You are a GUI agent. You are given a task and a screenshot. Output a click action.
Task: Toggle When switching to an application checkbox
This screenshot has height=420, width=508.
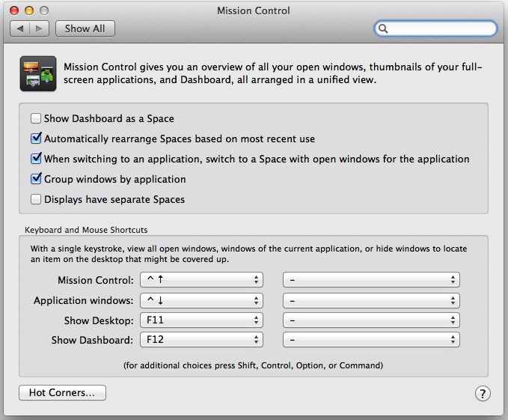(36, 159)
